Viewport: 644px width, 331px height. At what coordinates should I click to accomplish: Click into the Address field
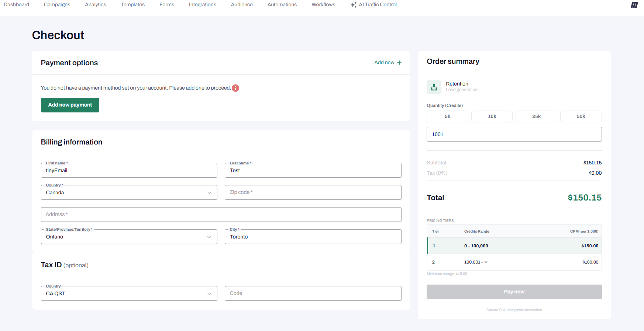click(221, 215)
